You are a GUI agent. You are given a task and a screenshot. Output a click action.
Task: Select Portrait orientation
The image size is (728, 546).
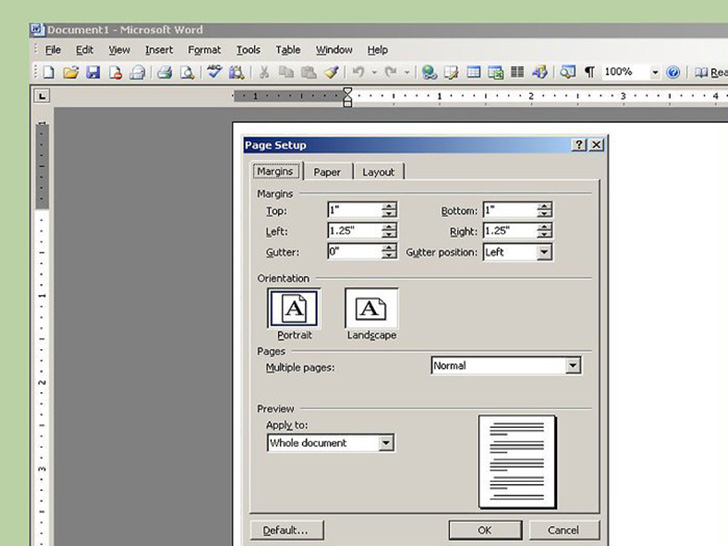click(x=294, y=309)
